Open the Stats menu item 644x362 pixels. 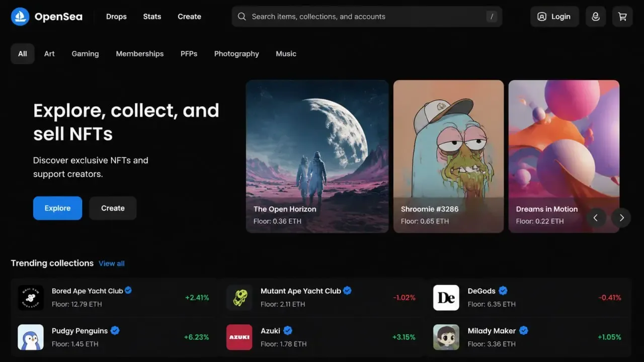tap(152, 17)
